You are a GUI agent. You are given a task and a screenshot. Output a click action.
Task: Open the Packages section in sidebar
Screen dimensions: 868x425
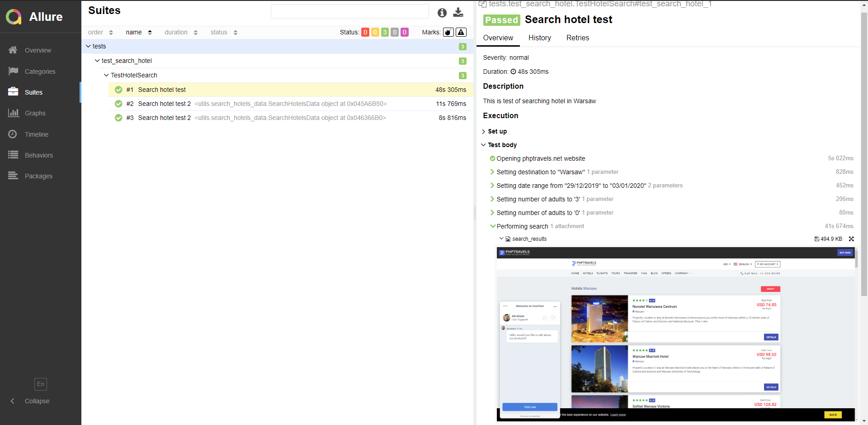tap(38, 176)
